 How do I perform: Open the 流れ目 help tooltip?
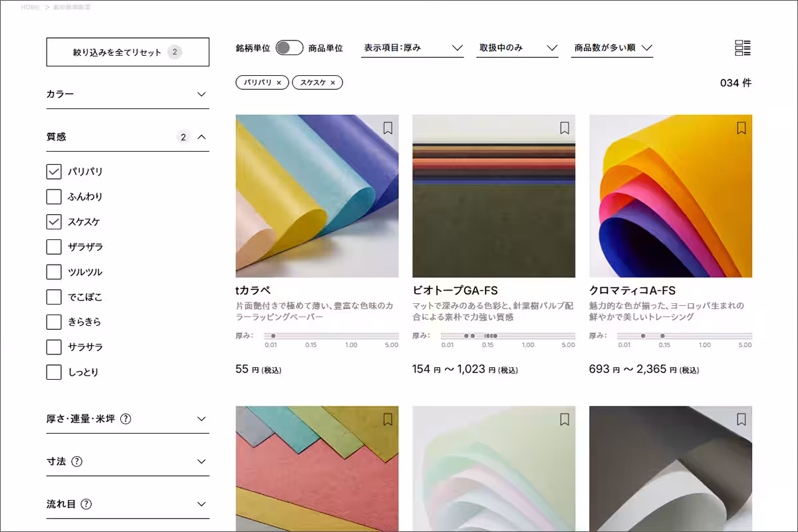(85, 504)
